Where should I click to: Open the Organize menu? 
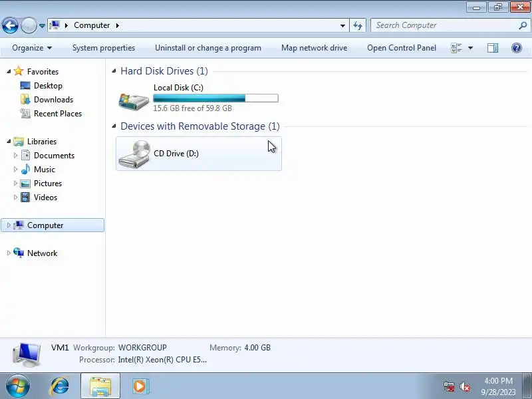pos(32,48)
